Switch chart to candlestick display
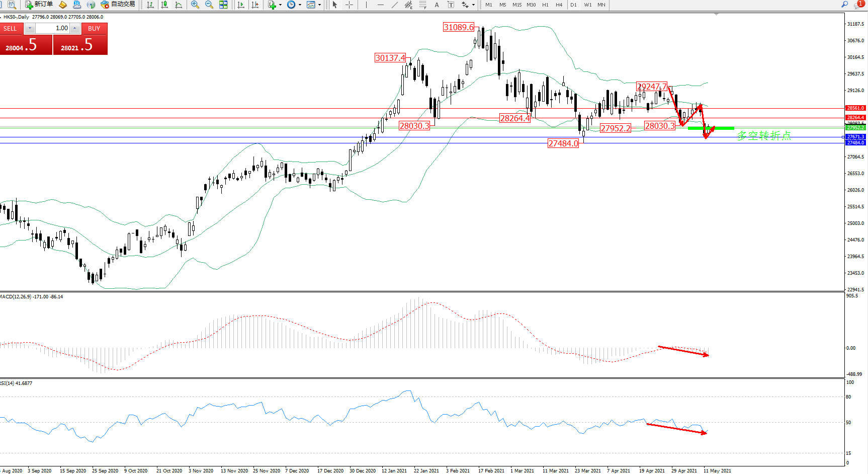 pos(164,5)
